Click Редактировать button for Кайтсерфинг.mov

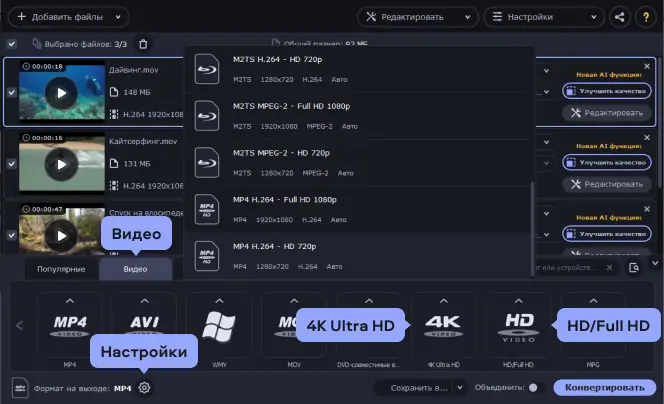coord(607,184)
